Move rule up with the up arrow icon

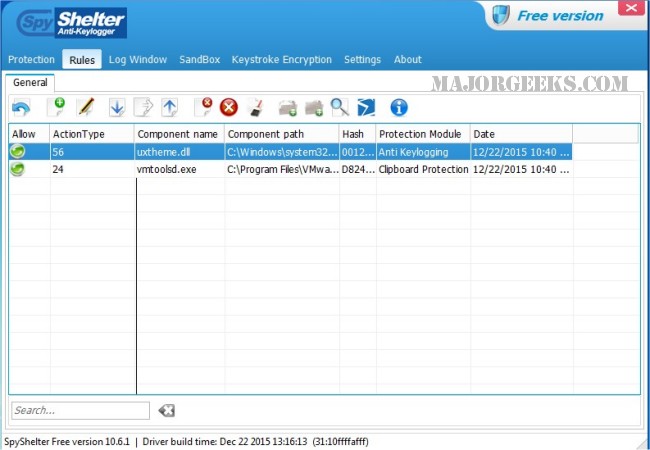click(x=170, y=108)
